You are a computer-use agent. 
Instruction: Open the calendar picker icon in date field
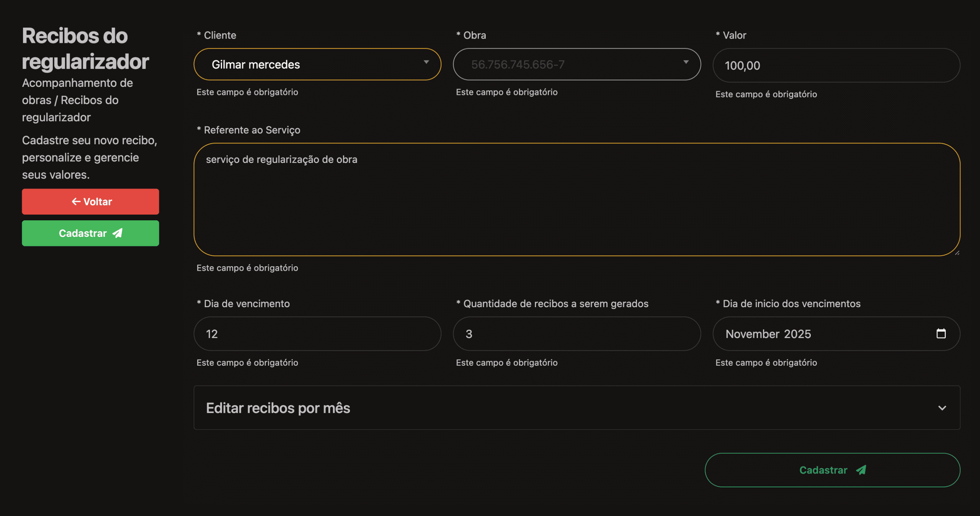[941, 334]
